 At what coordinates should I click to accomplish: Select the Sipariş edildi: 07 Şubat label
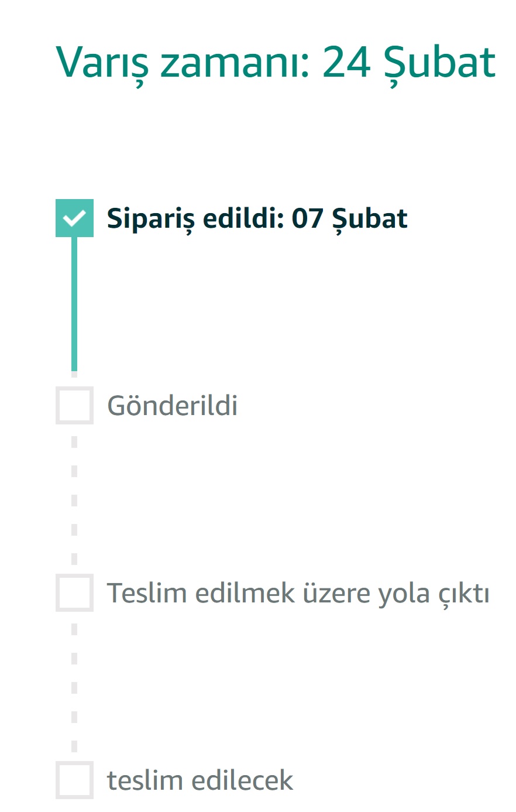257,220
